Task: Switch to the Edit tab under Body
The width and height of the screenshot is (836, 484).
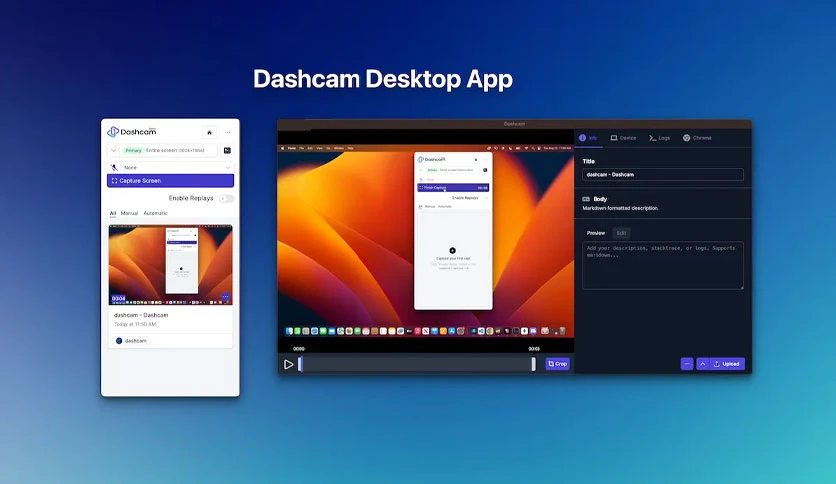Action: 621,233
